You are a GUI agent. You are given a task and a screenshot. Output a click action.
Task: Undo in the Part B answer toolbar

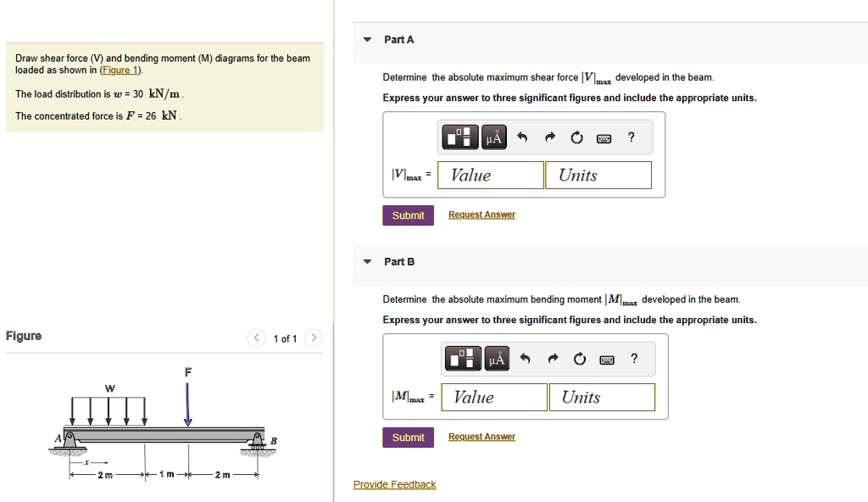tap(525, 358)
